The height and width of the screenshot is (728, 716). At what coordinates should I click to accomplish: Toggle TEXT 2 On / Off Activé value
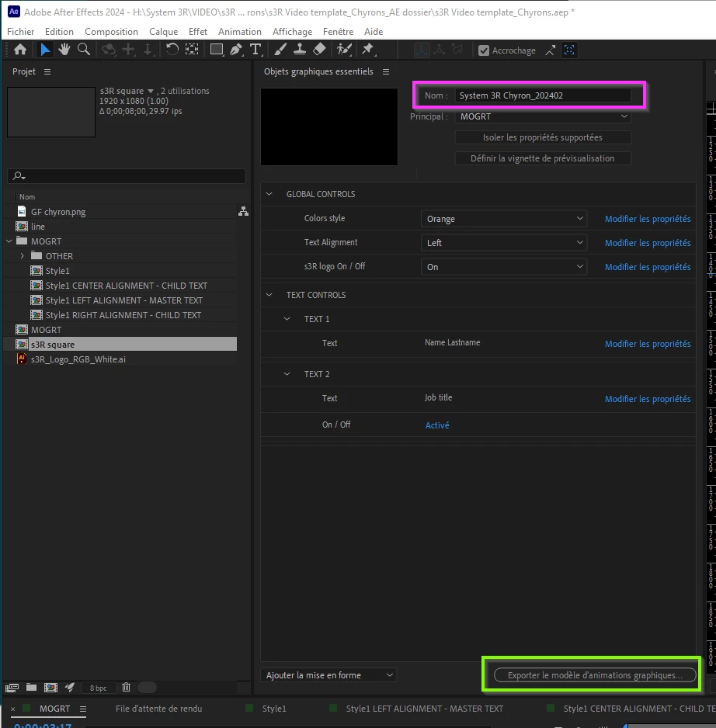437,425
